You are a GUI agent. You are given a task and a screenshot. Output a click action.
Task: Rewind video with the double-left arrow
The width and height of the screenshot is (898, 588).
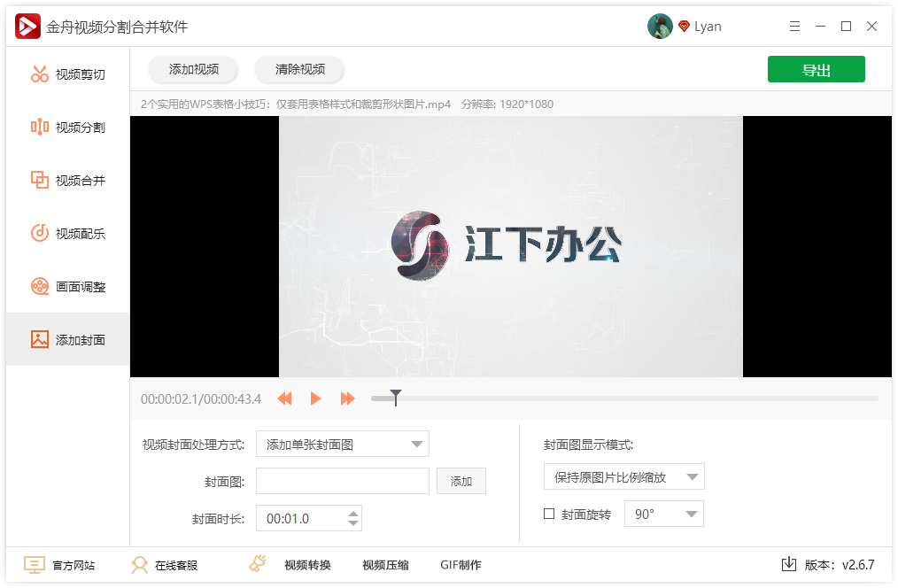284,398
